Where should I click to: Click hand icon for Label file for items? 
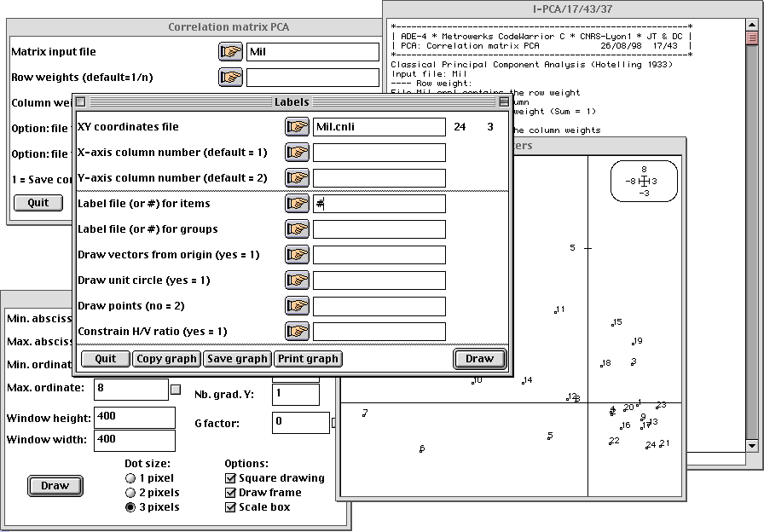(296, 204)
